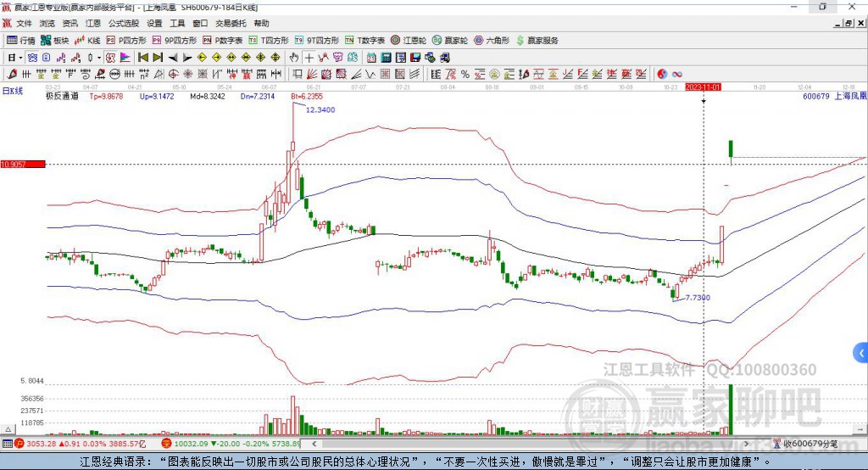Click the 600679 上海凤凰 stock name
The height and width of the screenshot is (470, 868).
(x=835, y=96)
